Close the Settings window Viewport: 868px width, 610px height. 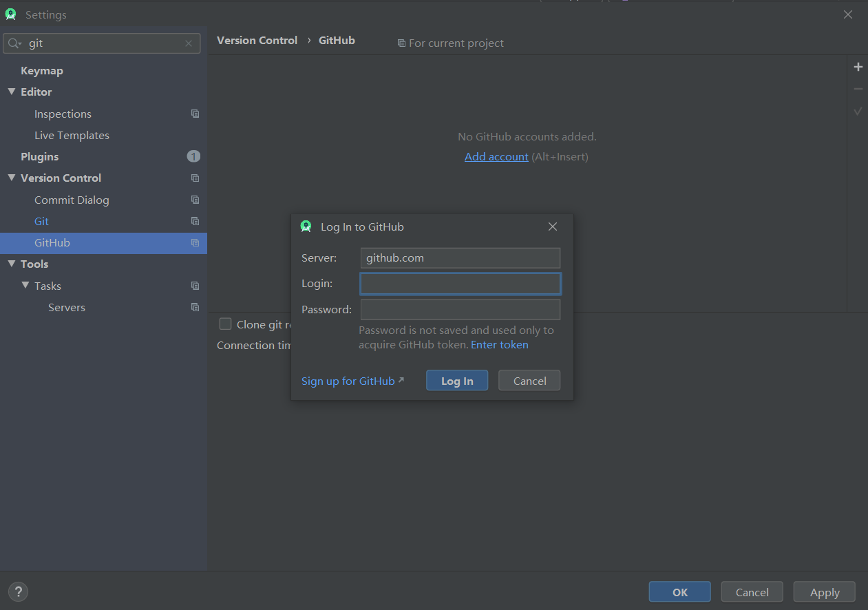pos(848,14)
